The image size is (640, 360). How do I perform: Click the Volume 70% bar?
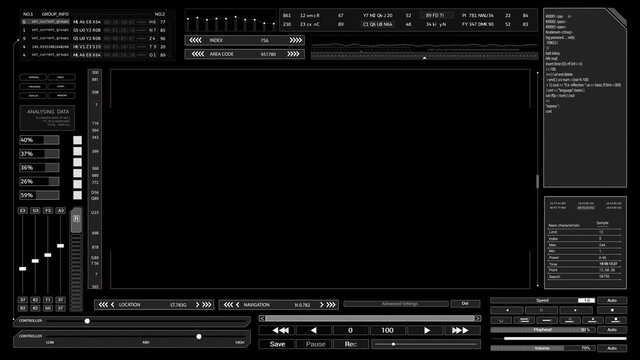[542, 348]
